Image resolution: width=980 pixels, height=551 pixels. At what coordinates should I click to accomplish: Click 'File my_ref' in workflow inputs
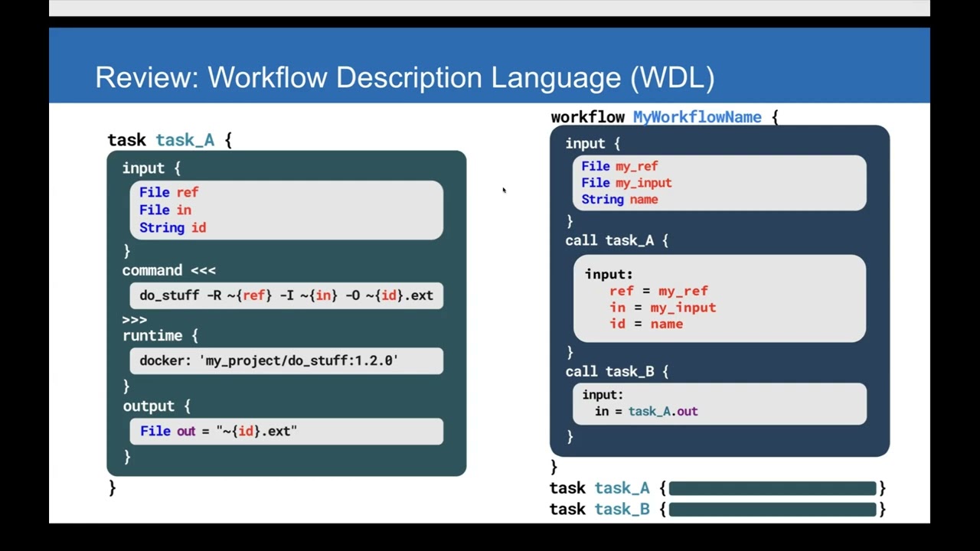pos(619,166)
